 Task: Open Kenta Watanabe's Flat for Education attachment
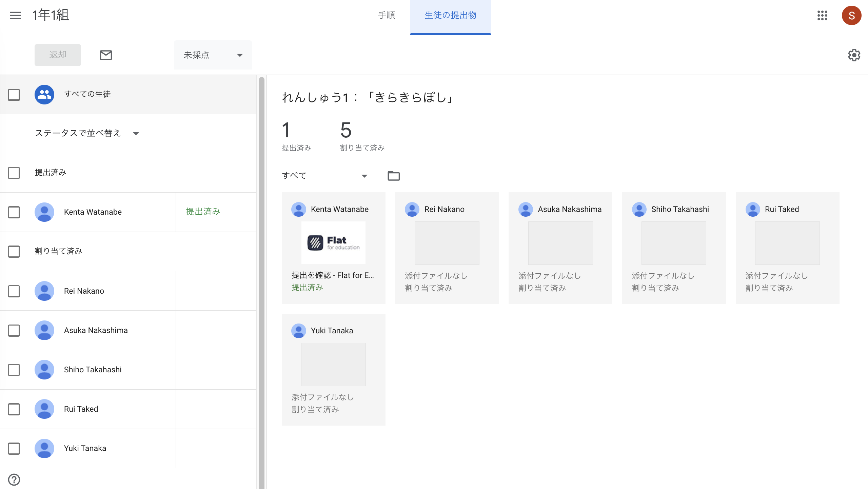[333, 243]
